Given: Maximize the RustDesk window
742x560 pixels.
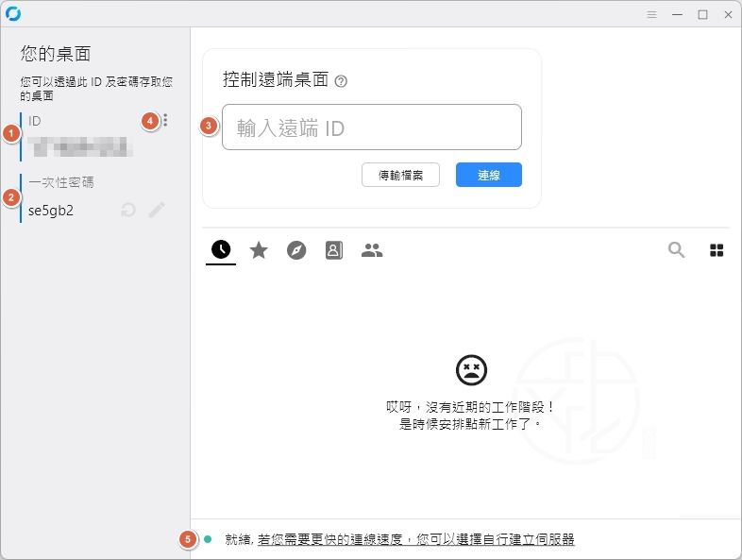Looking at the screenshot, I should click(702, 14).
